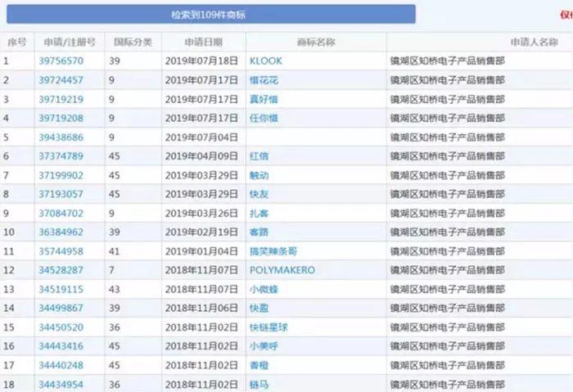Open the 触动 trademark link
This screenshot has width=573, height=392.
click(259, 175)
